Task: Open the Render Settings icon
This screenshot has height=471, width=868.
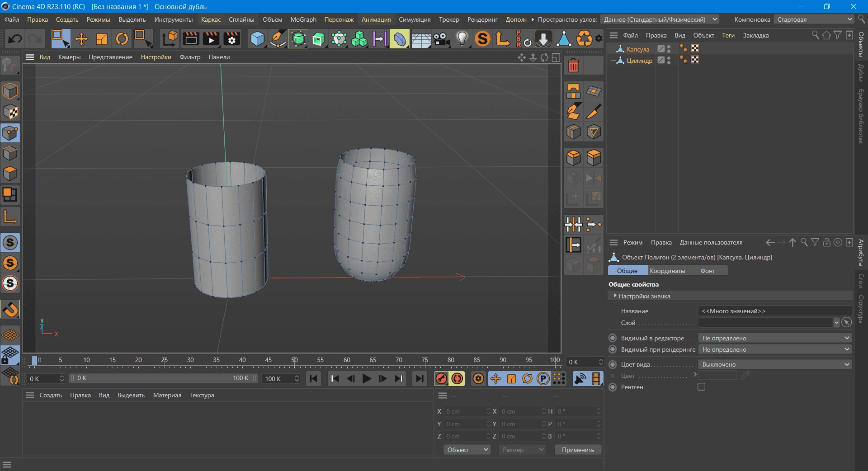Action: click(x=232, y=39)
